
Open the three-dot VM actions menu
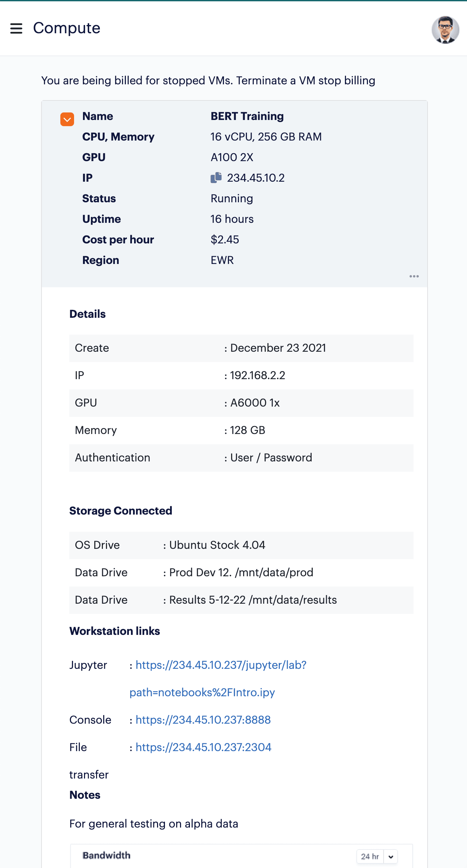click(414, 276)
